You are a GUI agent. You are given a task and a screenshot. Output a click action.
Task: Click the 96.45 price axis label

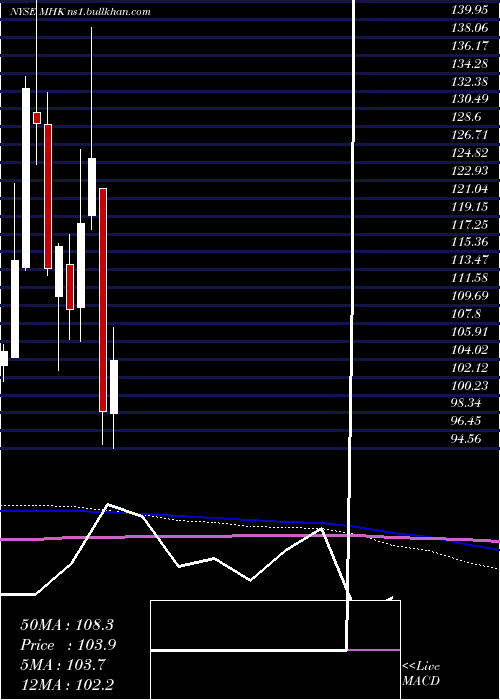[466, 421]
